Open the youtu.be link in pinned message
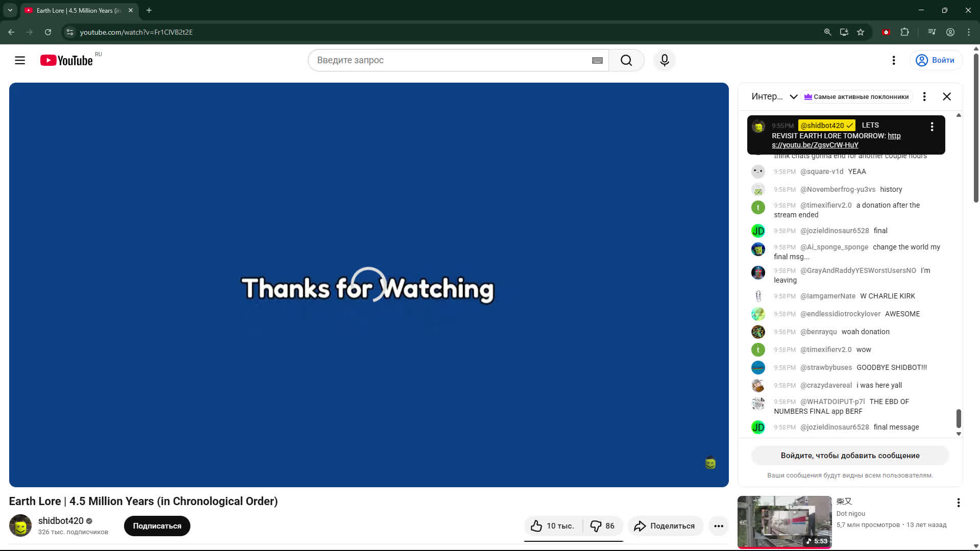The width and height of the screenshot is (980, 551). 815,145
